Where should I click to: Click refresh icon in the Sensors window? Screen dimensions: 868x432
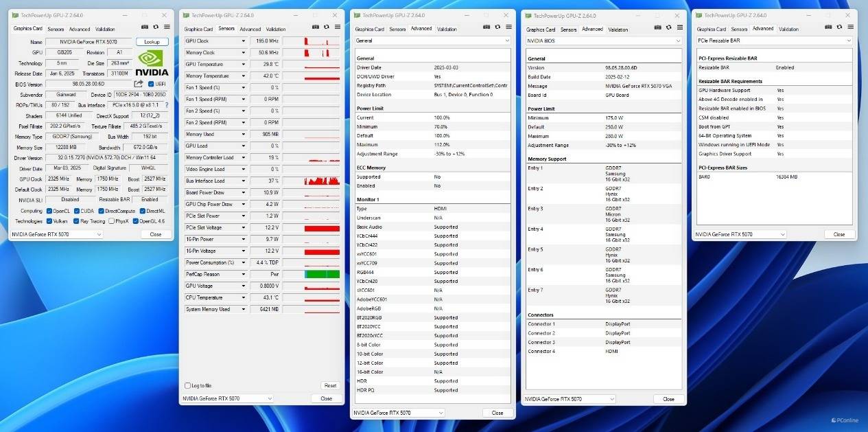[x=327, y=27]
